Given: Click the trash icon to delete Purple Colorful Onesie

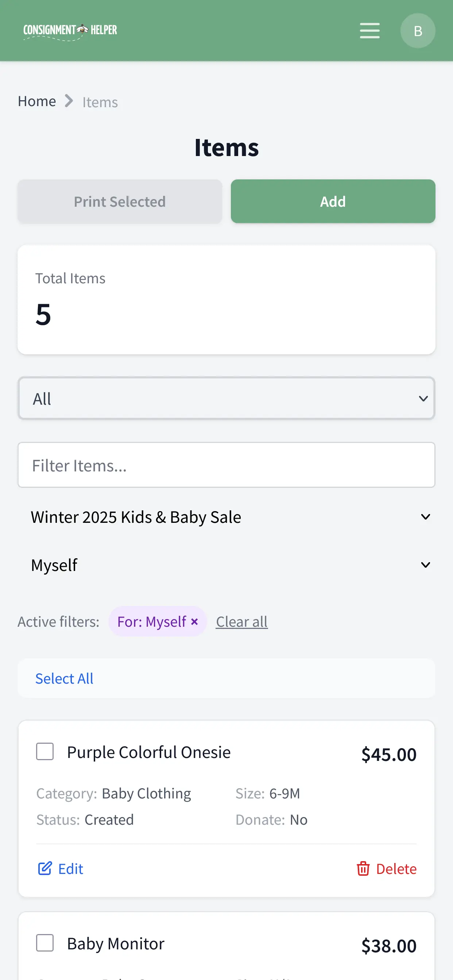Looking at the screenshot, I should tap(363, 868).
